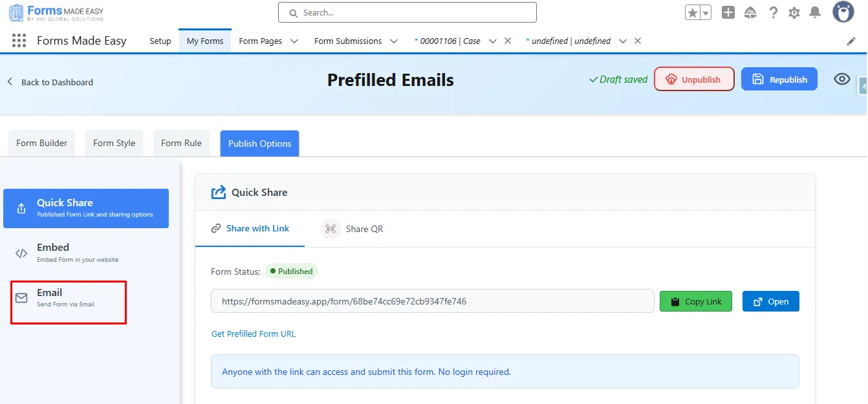Open Salesforce setup gear icon
The width and height of the screenshot is (868, 404).
(794, 12)
